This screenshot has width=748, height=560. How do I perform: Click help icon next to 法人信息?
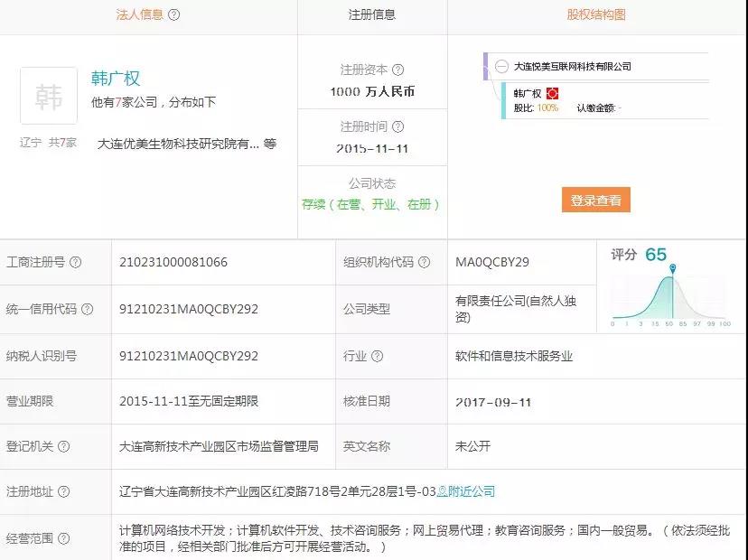click(174, 14)
